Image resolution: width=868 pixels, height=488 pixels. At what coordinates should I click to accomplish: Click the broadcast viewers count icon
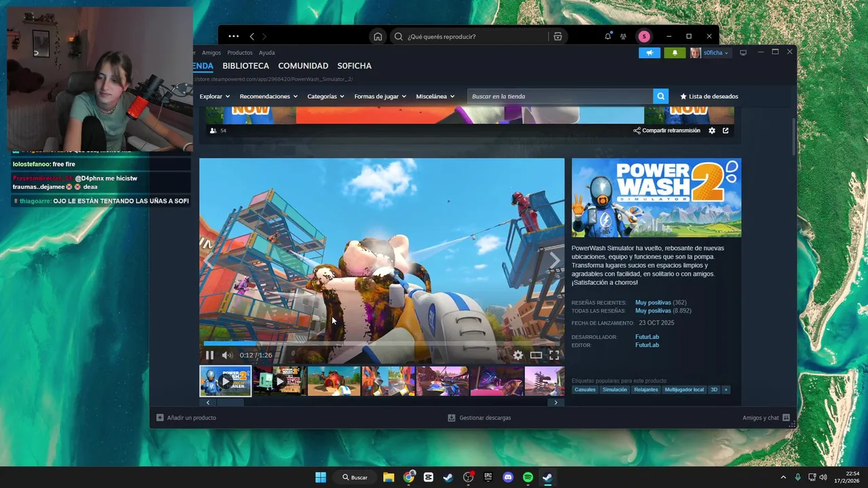(x=214, y=131)
